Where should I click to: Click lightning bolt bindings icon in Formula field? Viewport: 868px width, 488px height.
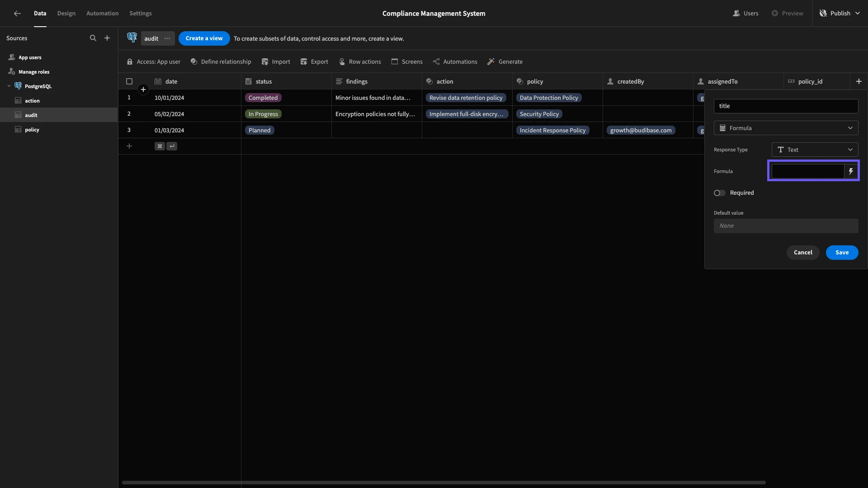pyautogui.click(x=851, y=171)
